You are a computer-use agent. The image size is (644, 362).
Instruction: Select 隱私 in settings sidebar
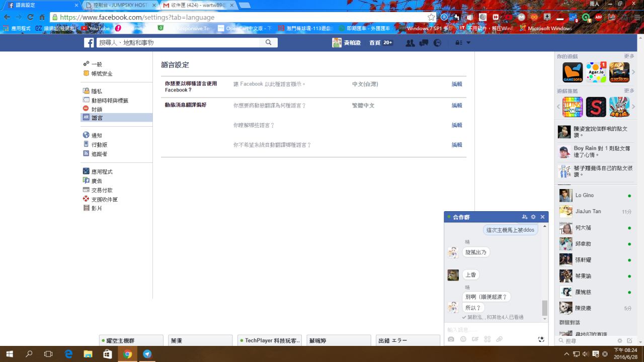pyautogui.click(x=97, y=91)
